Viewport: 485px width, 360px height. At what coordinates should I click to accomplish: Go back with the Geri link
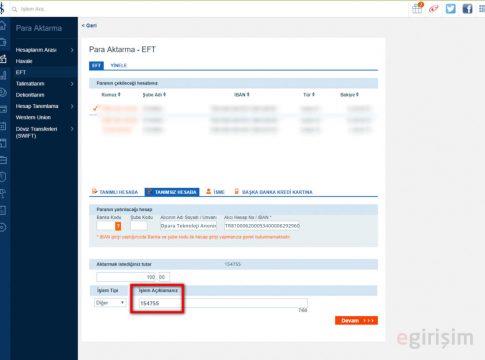(89, 25)
